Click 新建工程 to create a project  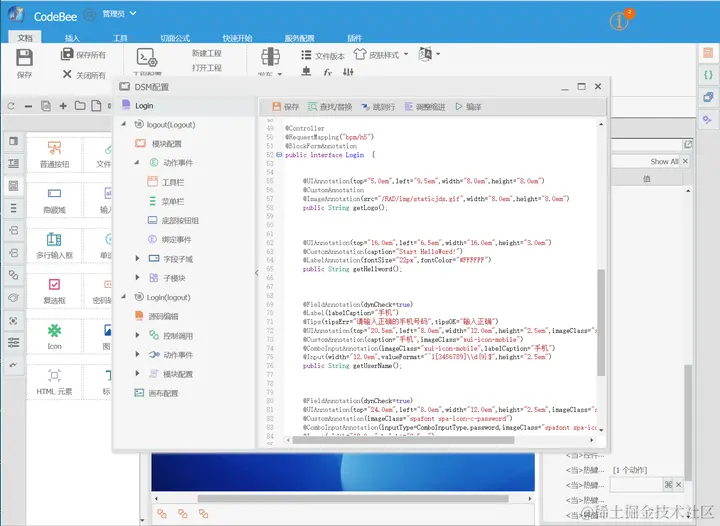[207, 53]
